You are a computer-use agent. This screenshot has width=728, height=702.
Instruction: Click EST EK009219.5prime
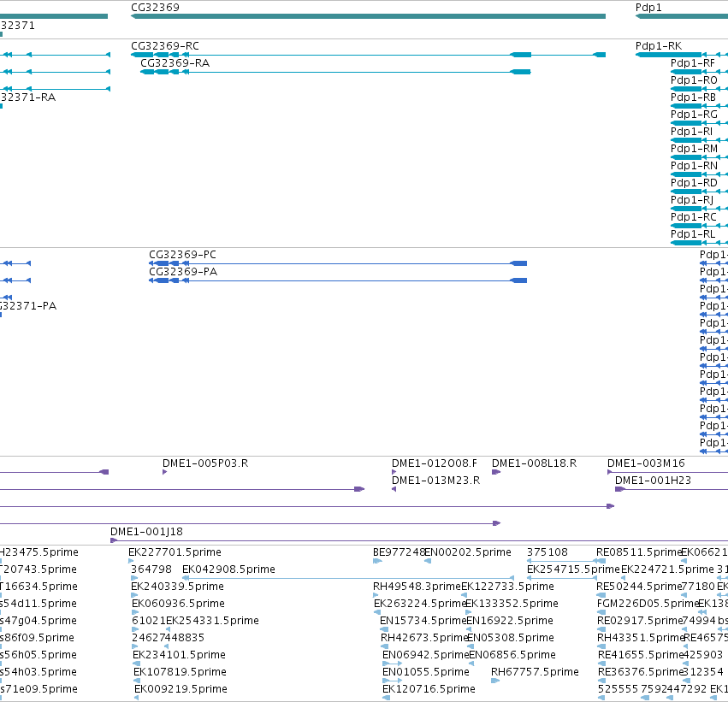[181, 689]
